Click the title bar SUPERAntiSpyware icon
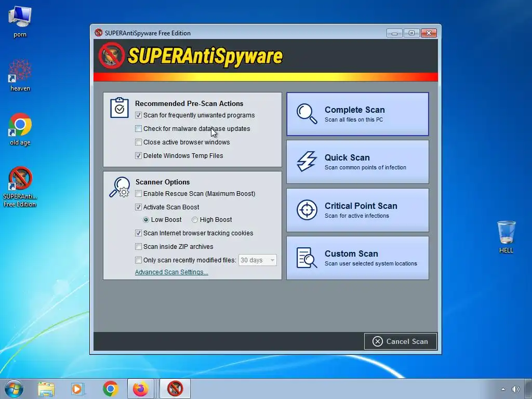532x399 pixels. point(98,33)
